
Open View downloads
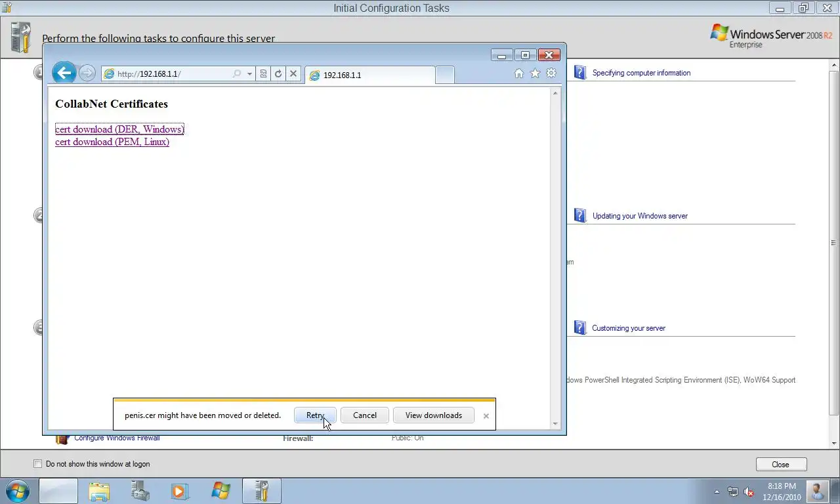pyautogui.click(x=434, y=415)
